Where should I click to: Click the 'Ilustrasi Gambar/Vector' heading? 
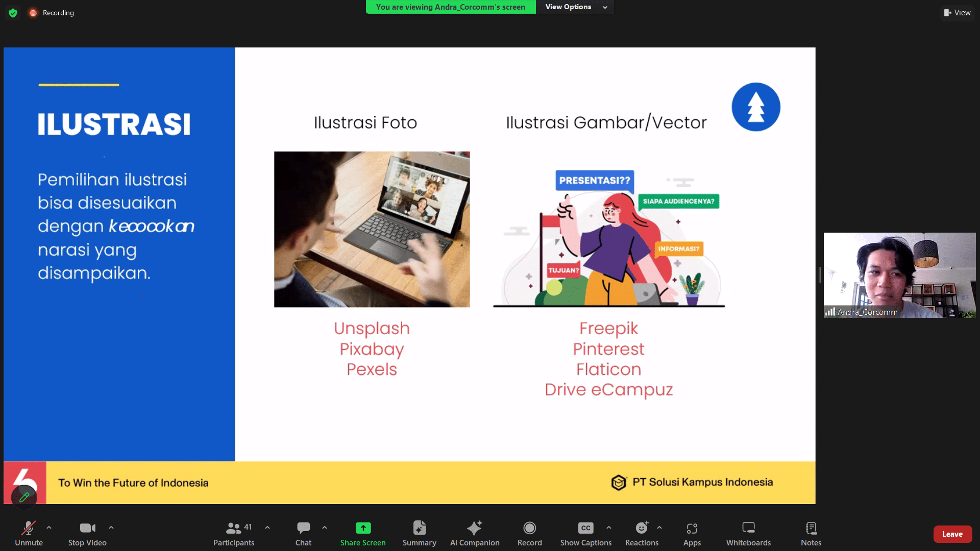[x=606, y=122]
